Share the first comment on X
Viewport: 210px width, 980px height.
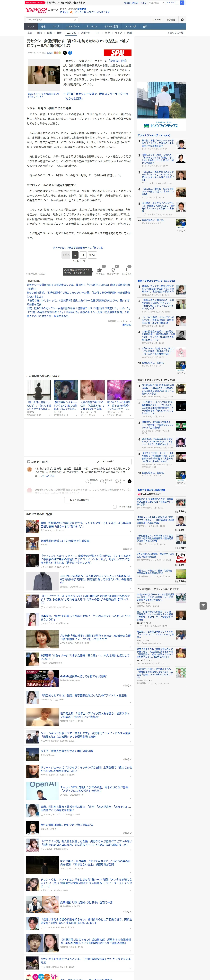coord(129,481)
